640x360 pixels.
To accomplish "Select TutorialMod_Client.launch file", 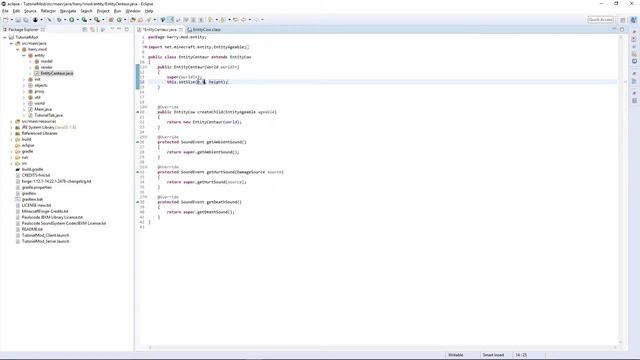I will click(x=45, y=236).
